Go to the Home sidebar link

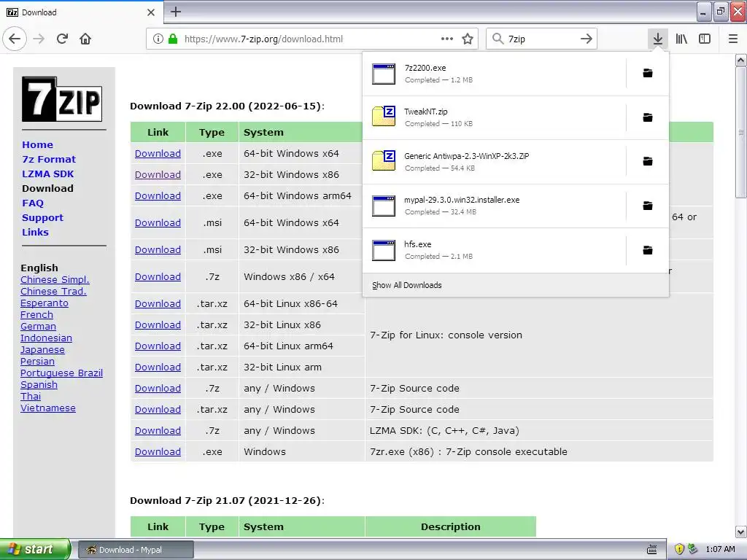[x=37, y=144]
